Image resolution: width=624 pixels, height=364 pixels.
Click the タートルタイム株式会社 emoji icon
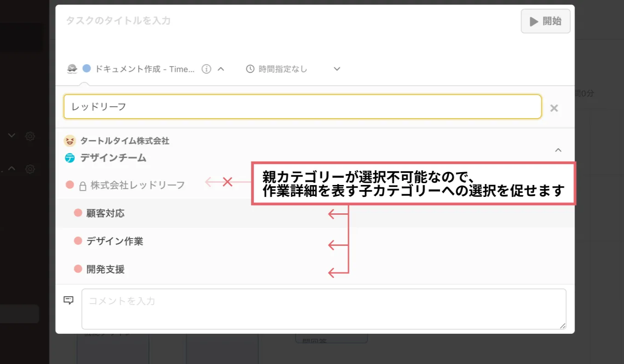pos(70,141)
